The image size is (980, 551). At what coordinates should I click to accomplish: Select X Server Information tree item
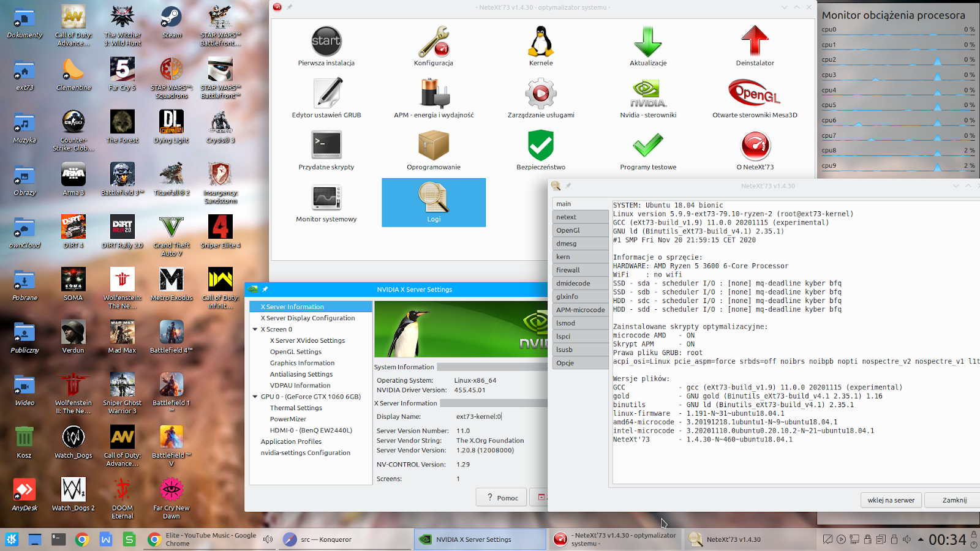(311, 307)
